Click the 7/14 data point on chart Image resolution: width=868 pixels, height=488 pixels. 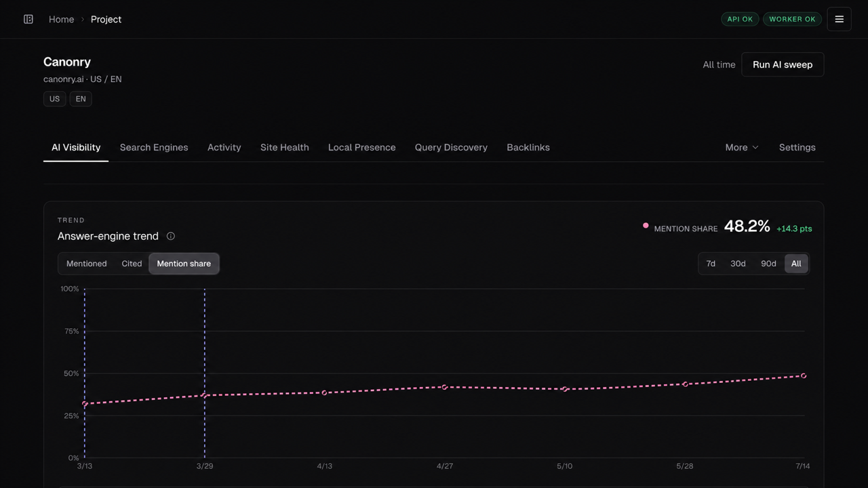coord(804,375)
